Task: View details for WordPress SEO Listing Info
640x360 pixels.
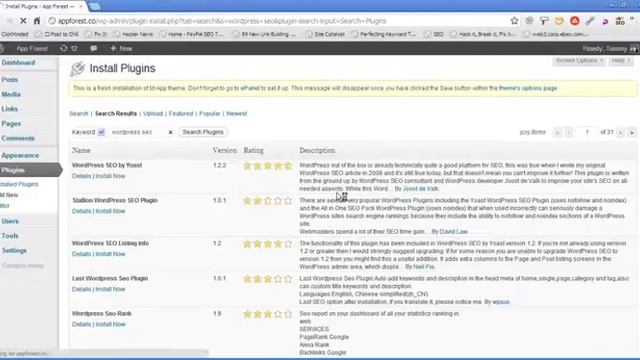Action: point(81,254)
